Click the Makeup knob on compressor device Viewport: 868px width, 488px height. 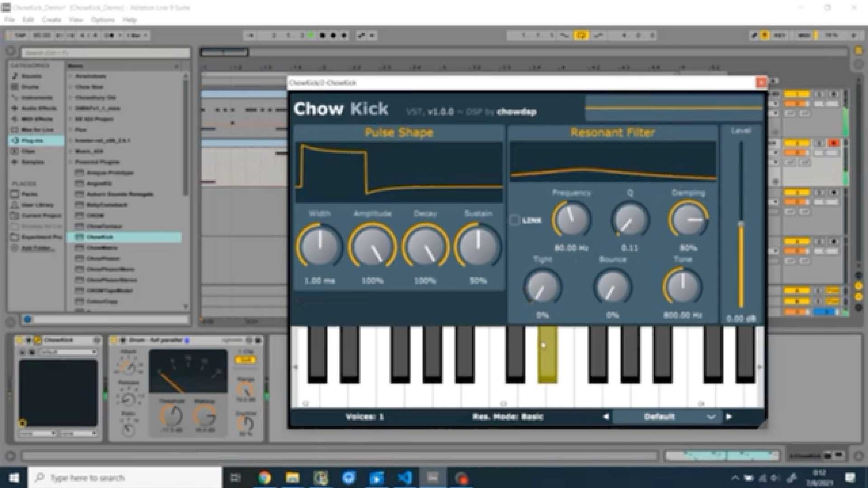click(205, 416)
